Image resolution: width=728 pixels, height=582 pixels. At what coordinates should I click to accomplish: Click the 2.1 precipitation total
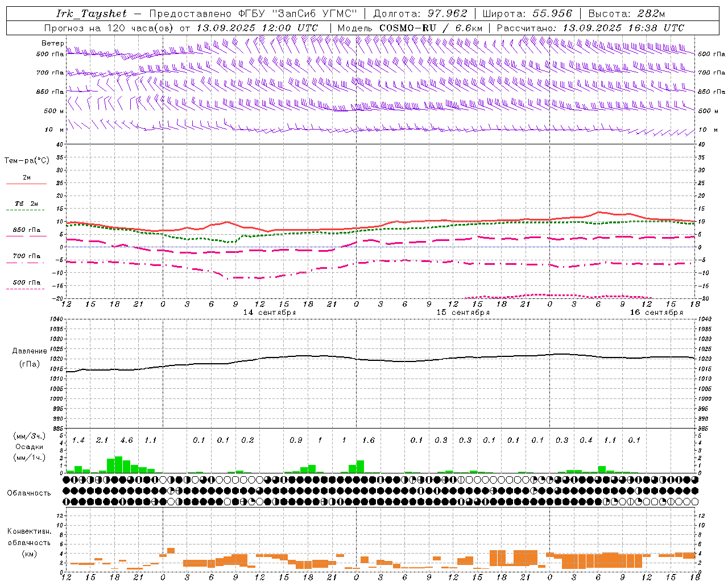(102, 440)
